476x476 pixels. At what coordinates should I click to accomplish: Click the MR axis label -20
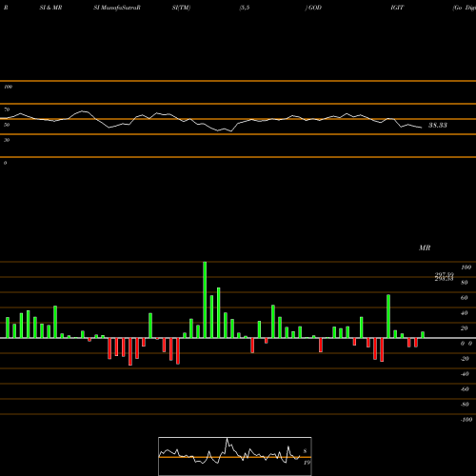click(465, 359)
